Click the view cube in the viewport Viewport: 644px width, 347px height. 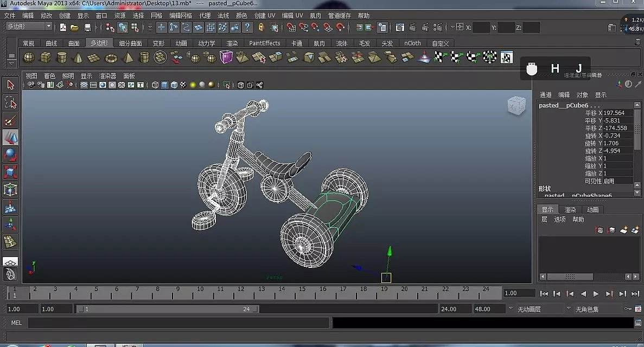coord(516,106)
